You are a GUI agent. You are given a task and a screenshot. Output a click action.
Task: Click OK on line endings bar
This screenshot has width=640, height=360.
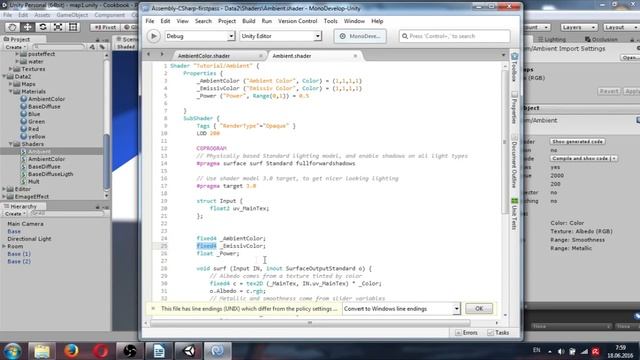point(479,309)
